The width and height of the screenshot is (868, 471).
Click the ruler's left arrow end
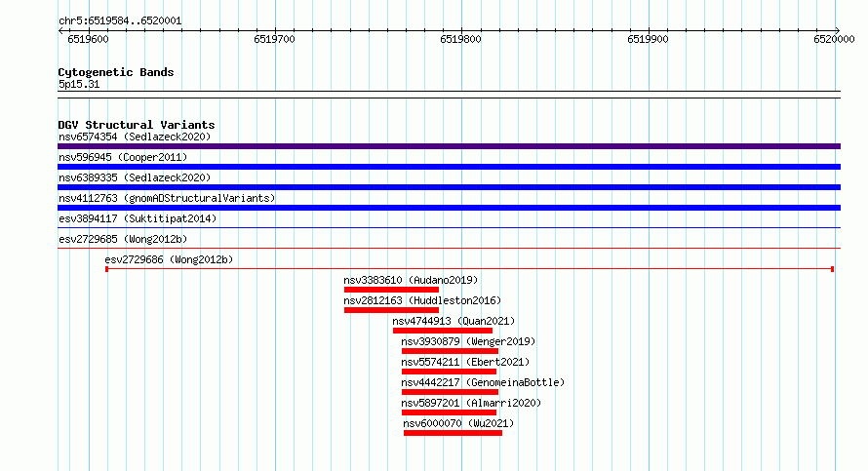tap(60, 30)
